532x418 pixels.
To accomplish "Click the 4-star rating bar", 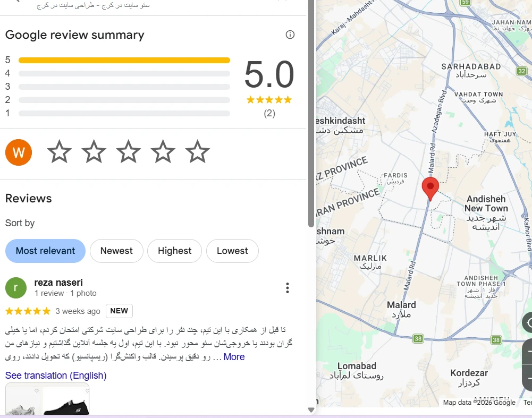I will (x=124, y=74).
